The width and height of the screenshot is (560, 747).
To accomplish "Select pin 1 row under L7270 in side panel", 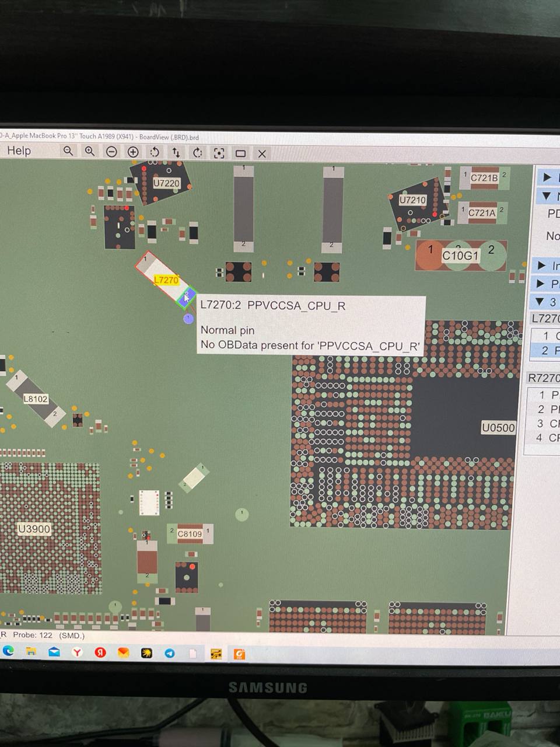I will 545,336.
